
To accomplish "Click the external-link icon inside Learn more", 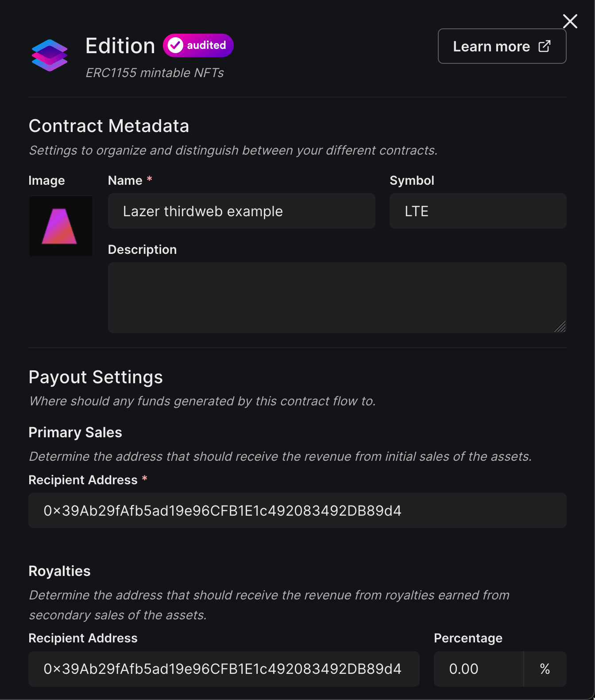I will click(x=544, y=46).
